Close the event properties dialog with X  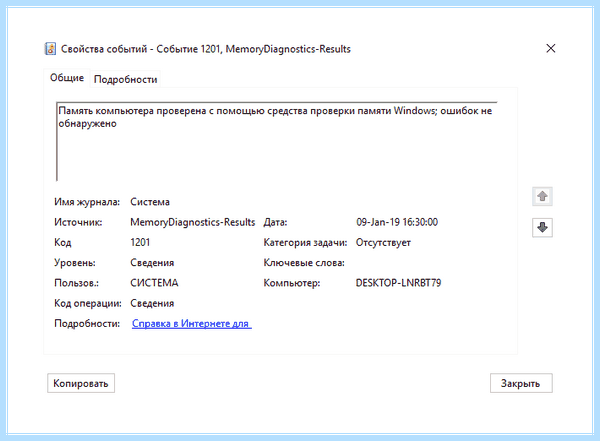click(x=551, y=48)
